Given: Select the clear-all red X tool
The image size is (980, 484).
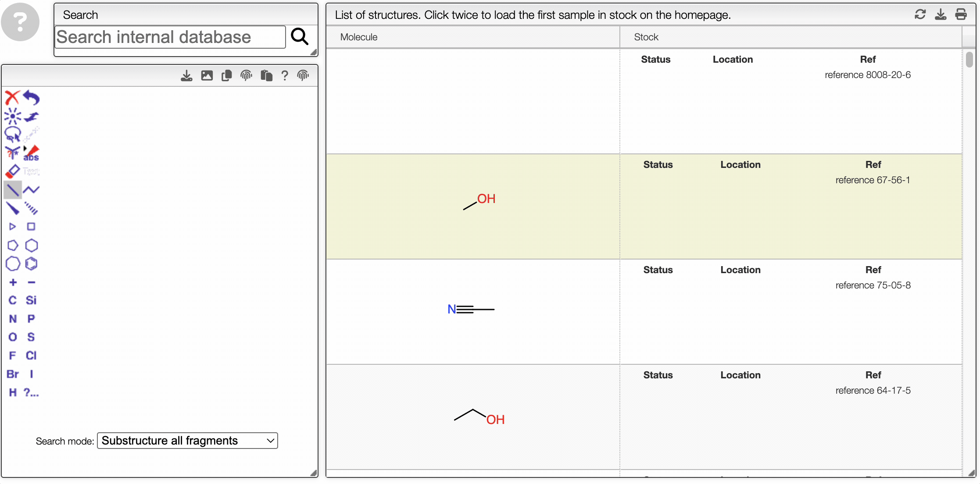Looking at the screenshot, I should (12, 97).
